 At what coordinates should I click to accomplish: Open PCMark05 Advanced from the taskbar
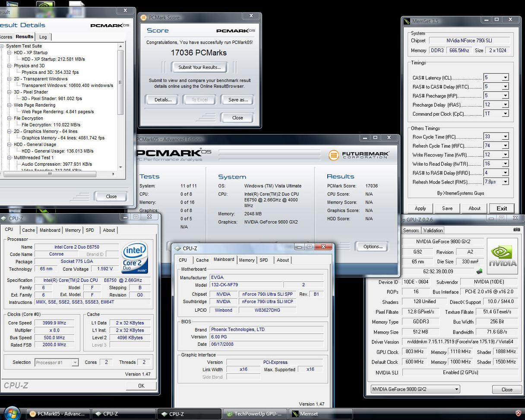tap(59, 414)
